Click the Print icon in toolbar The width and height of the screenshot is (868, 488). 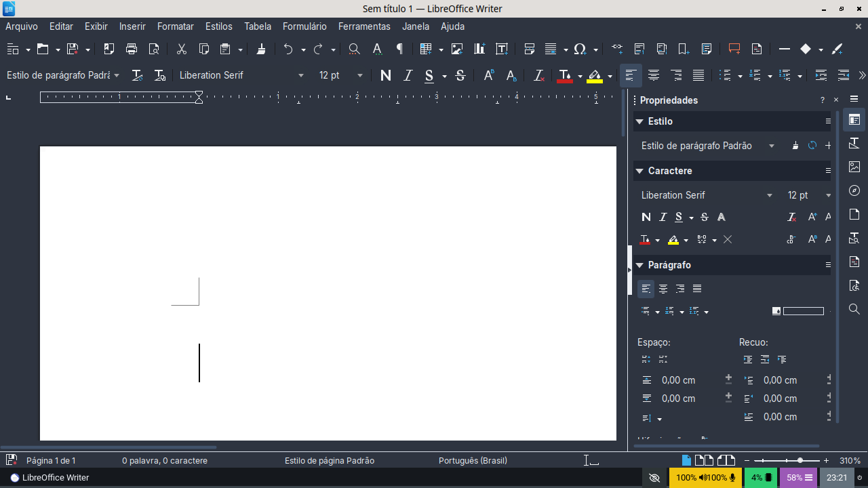pos(132,49)
